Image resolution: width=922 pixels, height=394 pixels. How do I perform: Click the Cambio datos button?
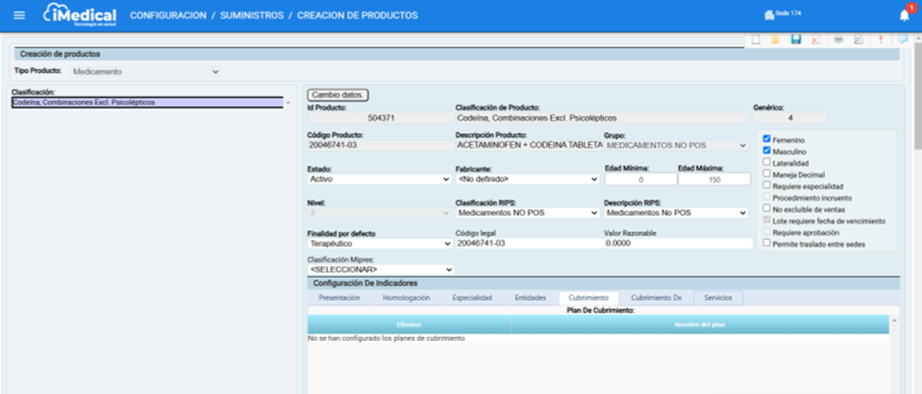338,95
